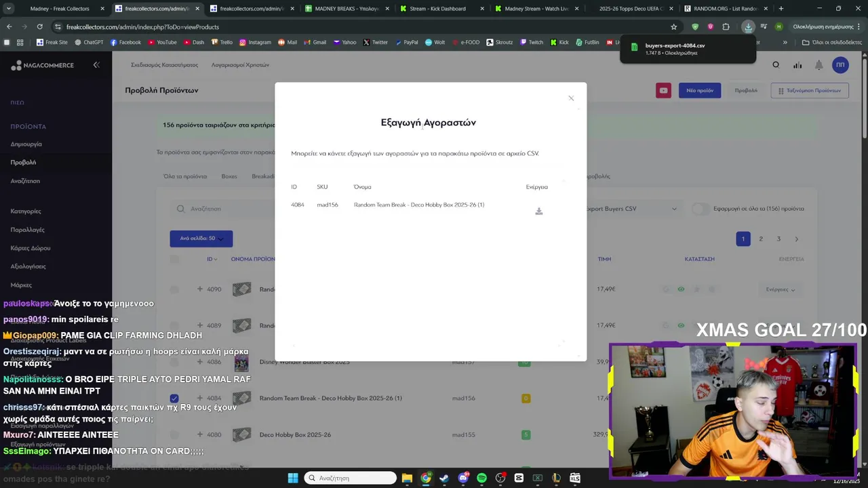Click the Ταξινόμηση Προϊόντων button
Image resolution: width=868 pixels, height=488 pixels.
click(x=810, y=90)
